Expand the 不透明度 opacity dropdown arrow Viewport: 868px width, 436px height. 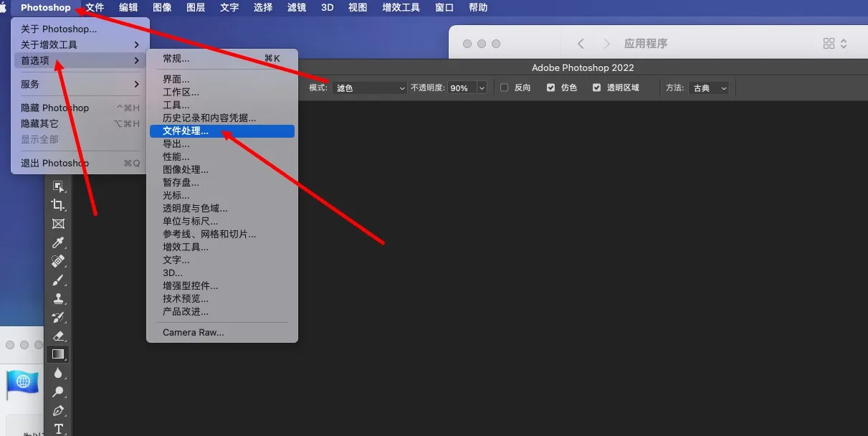pos(481,87)
